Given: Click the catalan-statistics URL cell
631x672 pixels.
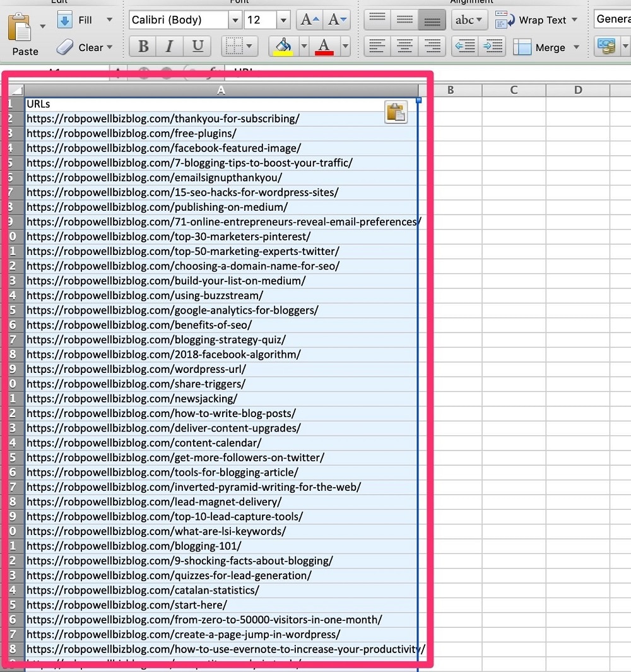Looking at the screenshot, I should (x=221, y=590).
